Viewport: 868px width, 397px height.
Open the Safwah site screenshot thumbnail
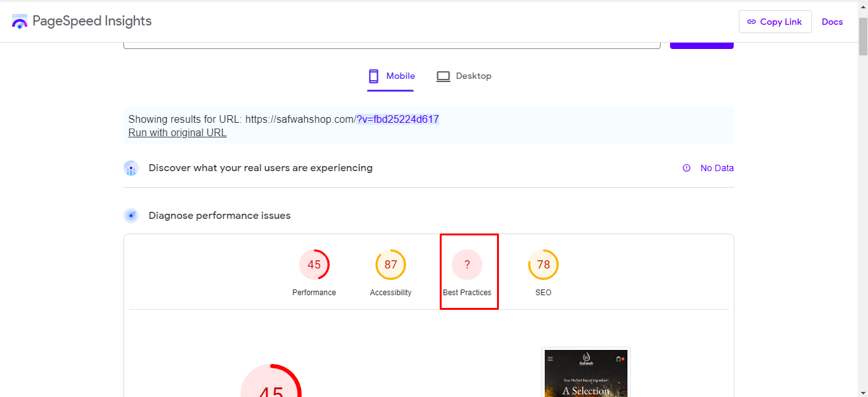click(x=586, y=372)
